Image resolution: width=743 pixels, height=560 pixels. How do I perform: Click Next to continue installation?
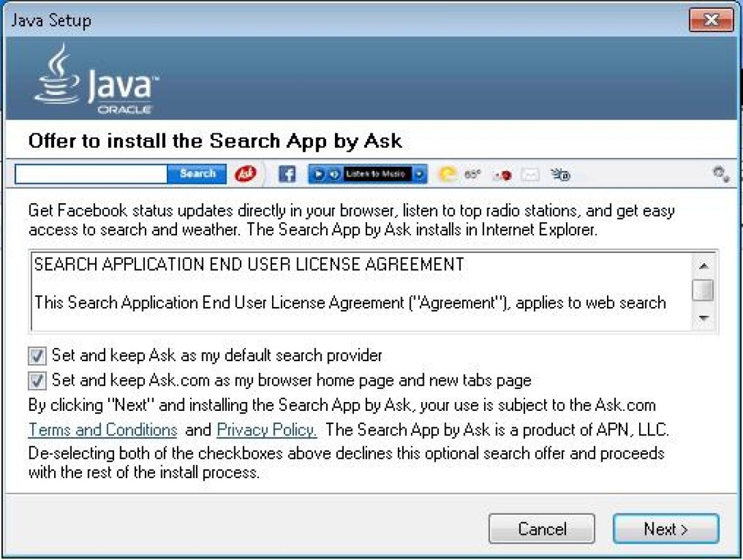click(x=666, y=529)
